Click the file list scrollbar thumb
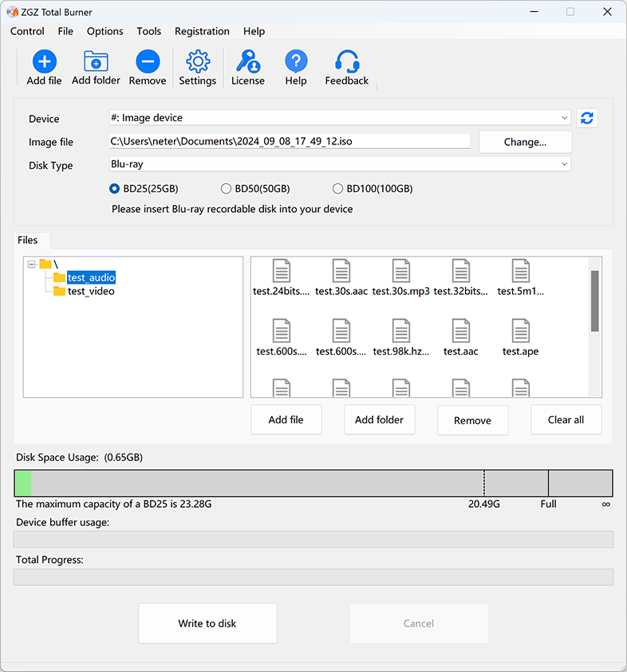Image resolution: width=627 pixels, height=672 pixels. click(x=595, y=301)
